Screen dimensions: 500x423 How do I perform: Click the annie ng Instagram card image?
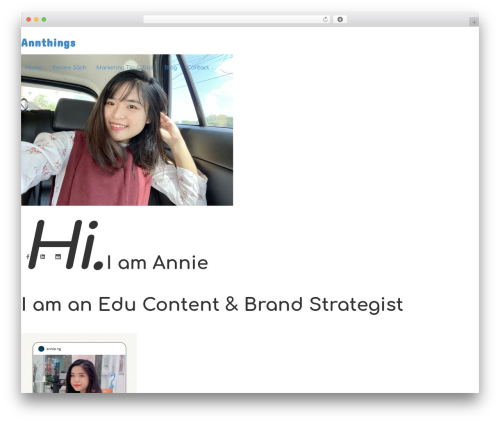pos(79,363)
